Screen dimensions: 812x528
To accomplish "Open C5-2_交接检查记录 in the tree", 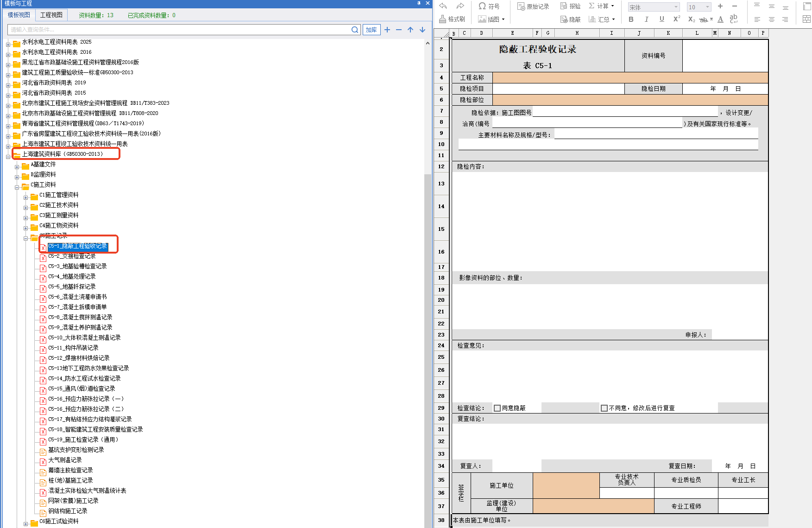I will (72, 256).
